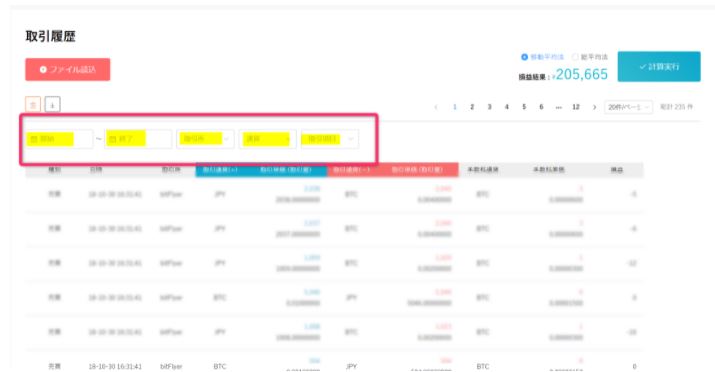Click the start date (開始) field
The image size is (715, 372).
coord(59,139)
